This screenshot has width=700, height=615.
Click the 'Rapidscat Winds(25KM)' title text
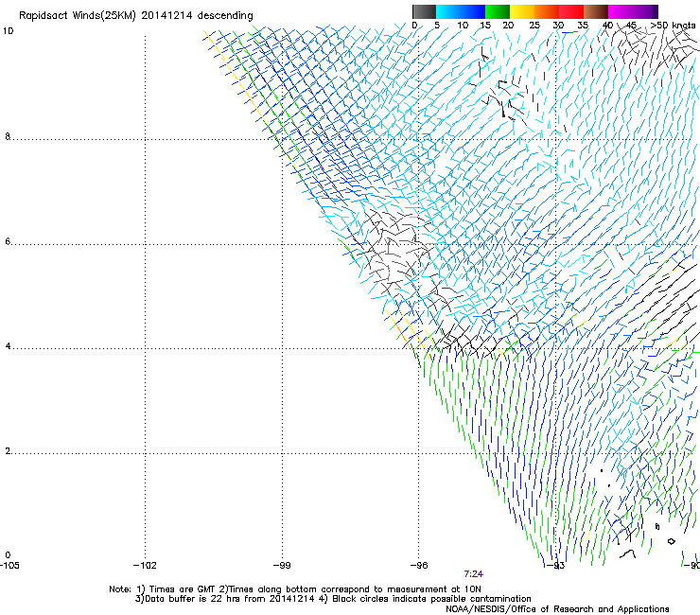78,16
